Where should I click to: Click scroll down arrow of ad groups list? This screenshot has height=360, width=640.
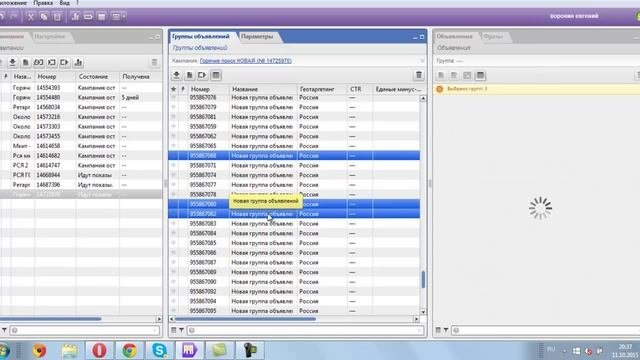click(423, 312)
